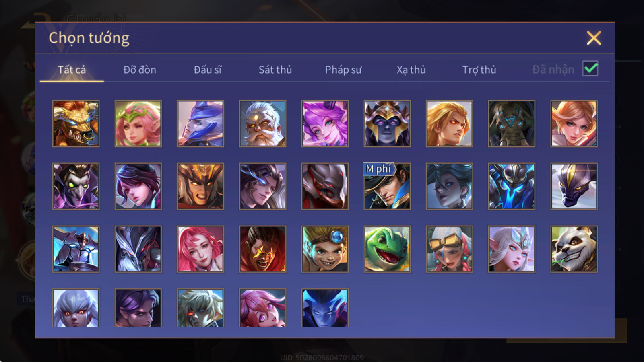This screenshot has width=644, height=362.
Task: Choose the pink-haired girl with leaf crown
Action: [138, 123]
